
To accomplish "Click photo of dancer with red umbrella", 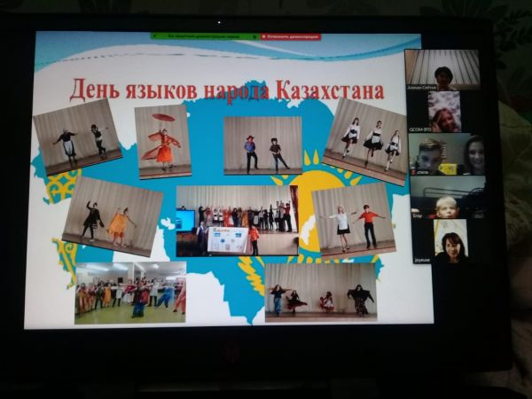I will pyautogui.click(x=162, y=140).
